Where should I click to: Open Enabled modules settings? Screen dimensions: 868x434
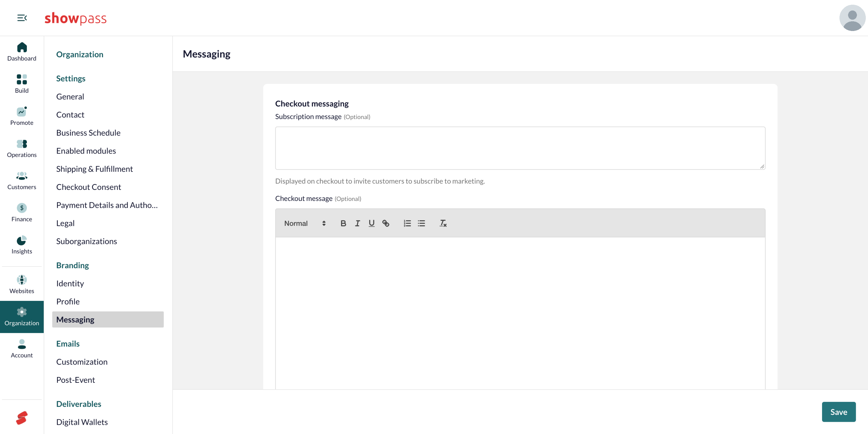[x=86, y=151]
